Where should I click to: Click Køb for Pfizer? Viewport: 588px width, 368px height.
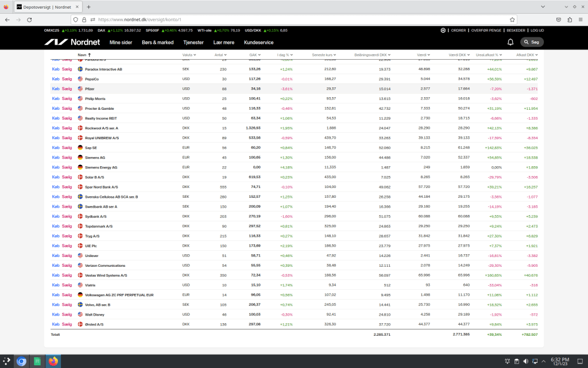click(x=55, y=89)
